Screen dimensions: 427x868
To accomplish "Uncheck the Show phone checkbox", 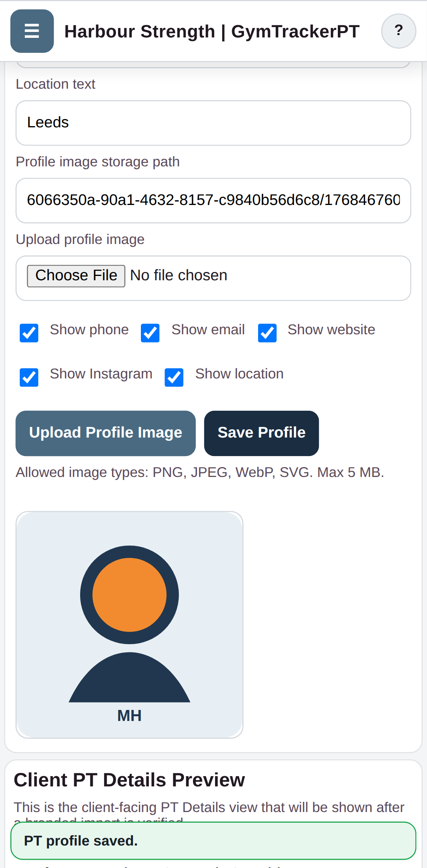I will 29,333.
